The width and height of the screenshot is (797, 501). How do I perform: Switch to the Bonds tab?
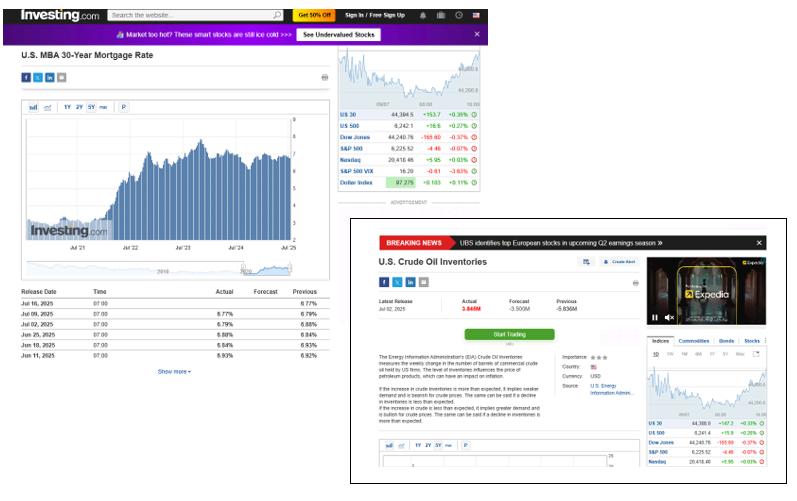point(726,341)
